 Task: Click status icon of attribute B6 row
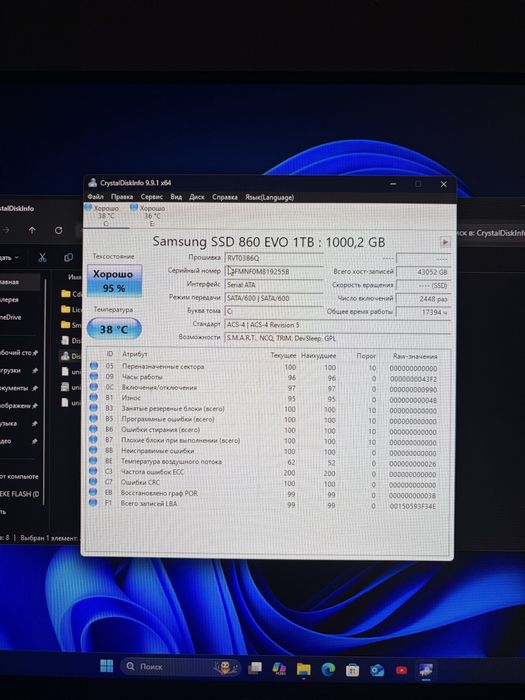coord(93,429)
